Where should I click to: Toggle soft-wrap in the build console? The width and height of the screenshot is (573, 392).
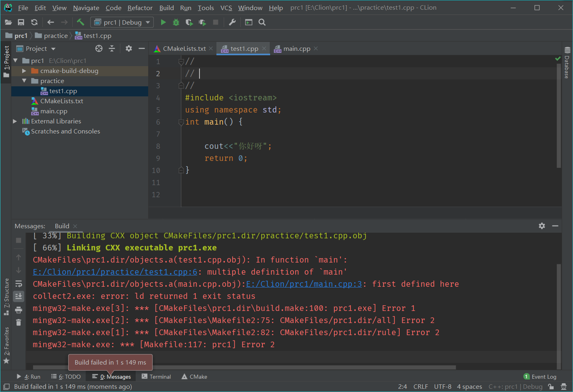tap(18, 284)
